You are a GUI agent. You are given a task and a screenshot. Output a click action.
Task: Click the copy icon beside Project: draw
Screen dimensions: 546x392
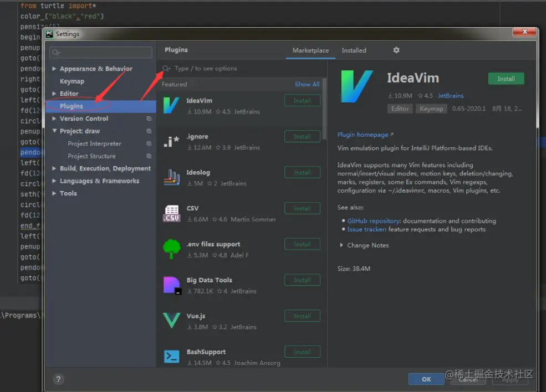(149, 131)
